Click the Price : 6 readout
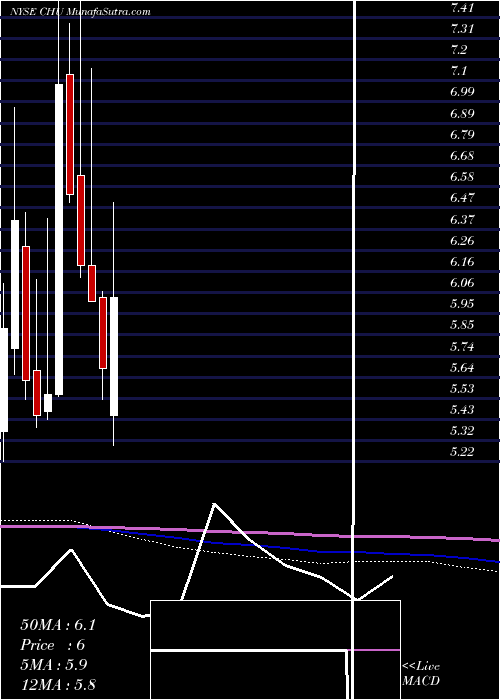Screen dimensions: 500x700 (x=53, y=645)
